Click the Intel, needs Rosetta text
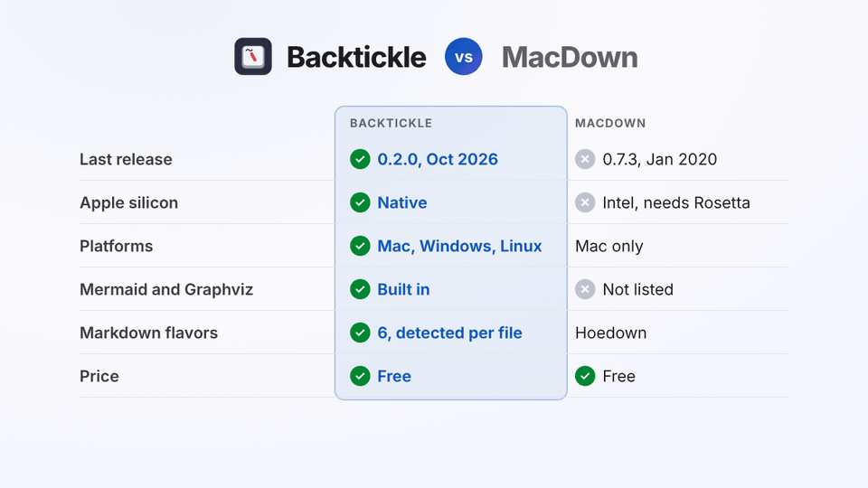868x488 pixels. tap(676, 203)
